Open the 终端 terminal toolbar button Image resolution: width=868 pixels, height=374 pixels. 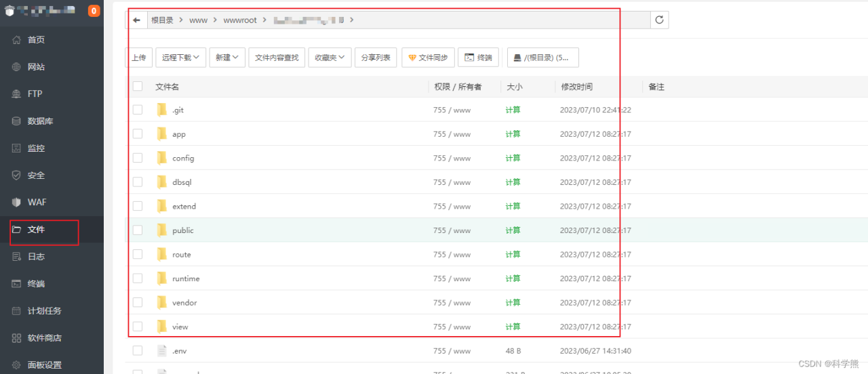479,58
